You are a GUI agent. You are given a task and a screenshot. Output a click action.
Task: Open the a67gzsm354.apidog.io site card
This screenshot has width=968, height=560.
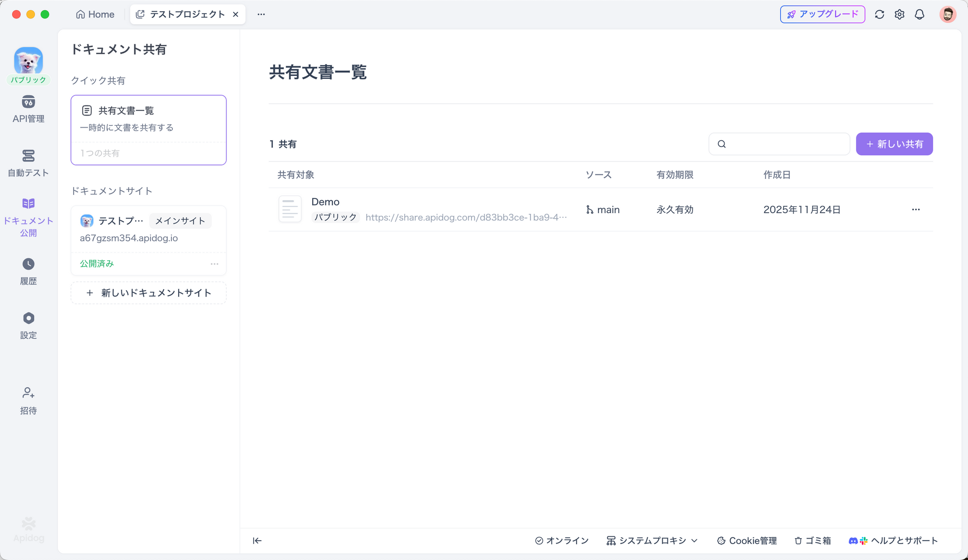click(149, 240)
